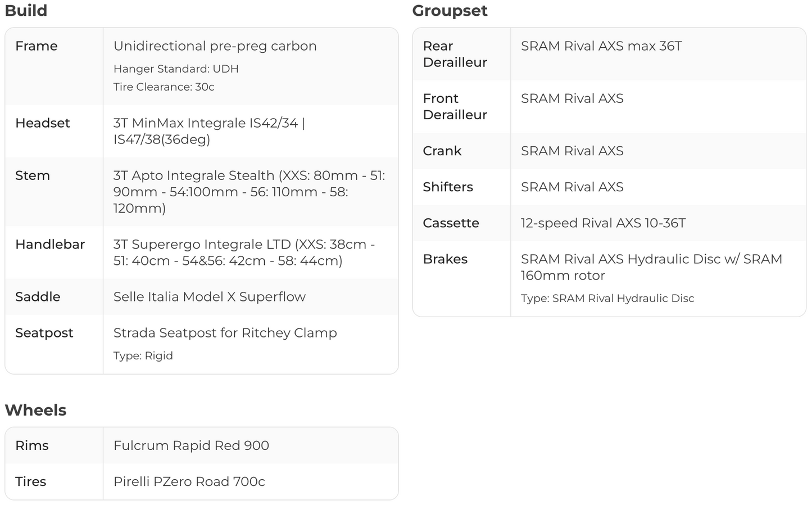Screen dimensions: 812x509
Task: Select the Frame row label
Action: pyautogui.click(x=37, y=46)
